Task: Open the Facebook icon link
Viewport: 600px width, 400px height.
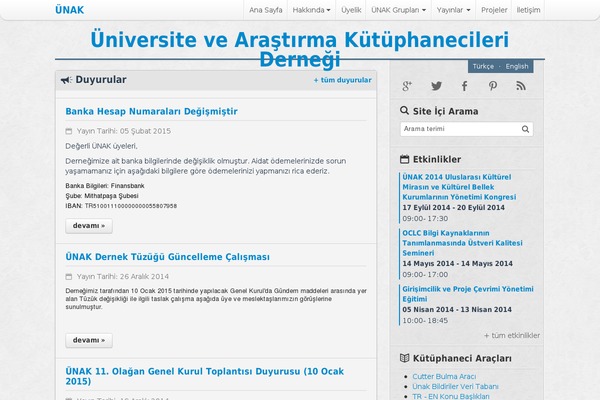Action: pyautogui.click(x=464, y=86)
